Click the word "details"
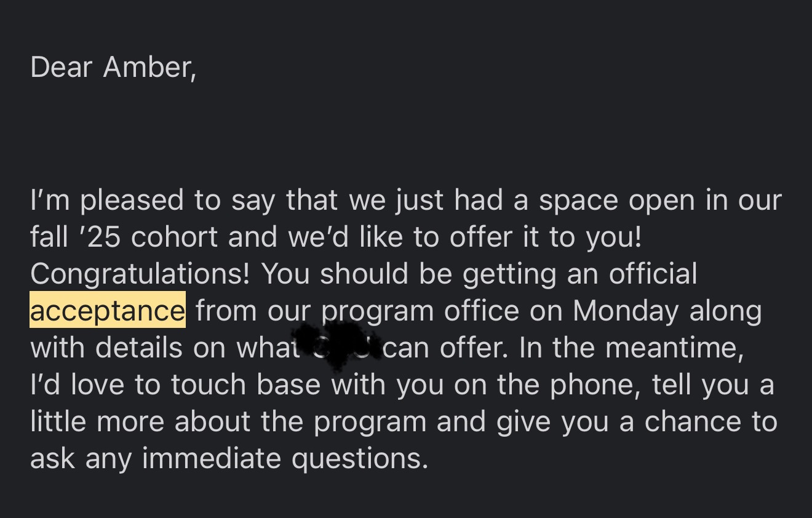The image size is (812, 518). 139,348
